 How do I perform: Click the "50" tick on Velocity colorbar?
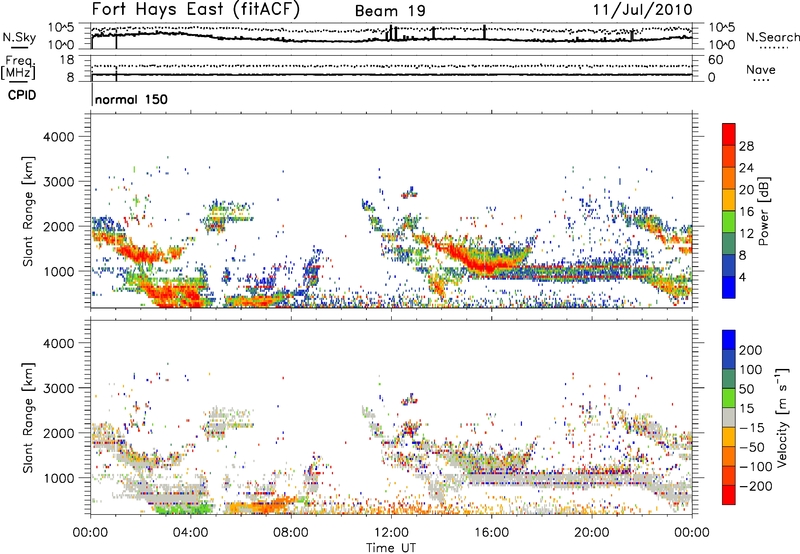pos(746,389)
